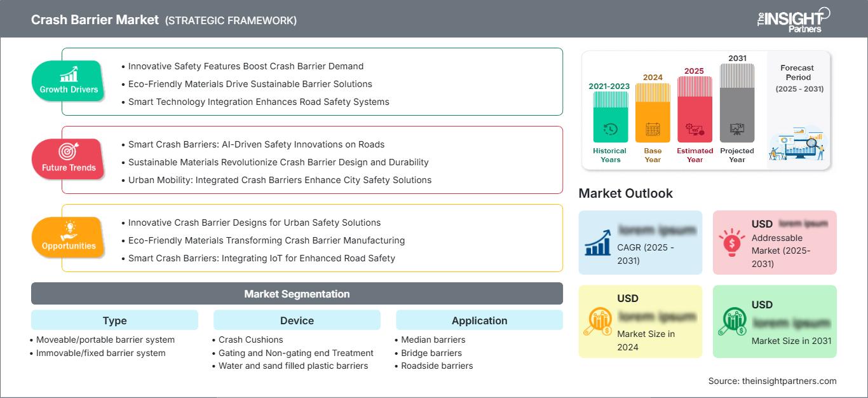Image resolution: width=868 pixels, height=398 pixels.
Task: Click the green 2021-2023 historical bar
Action: [x=610, y=117]
